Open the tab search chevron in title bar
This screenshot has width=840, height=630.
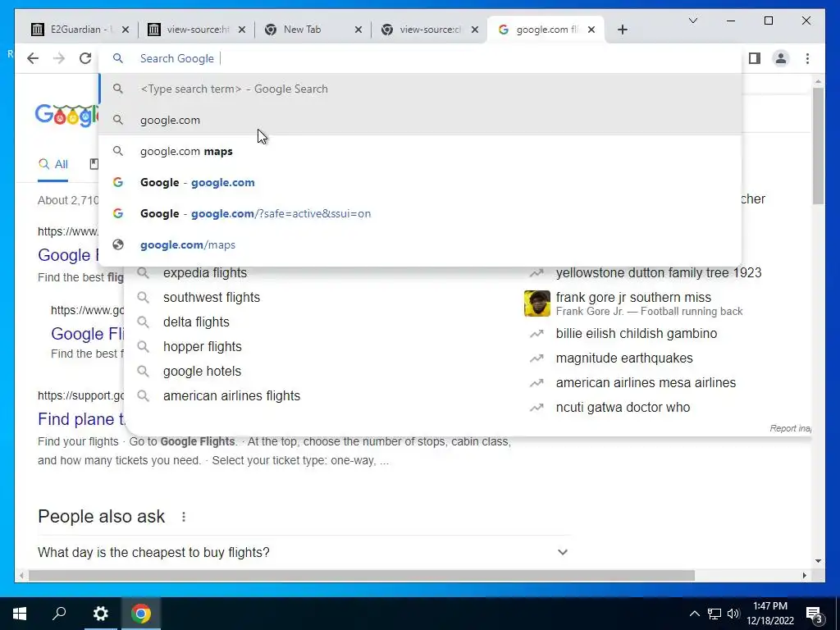(692, 21)
